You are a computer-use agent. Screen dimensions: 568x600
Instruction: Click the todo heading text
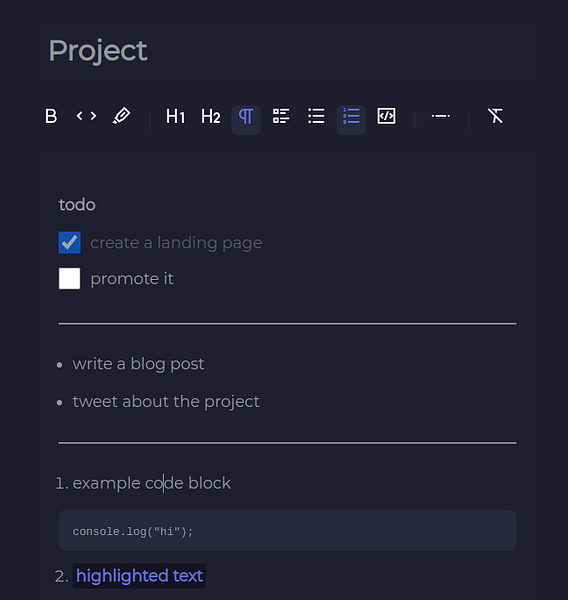point(77,205)
